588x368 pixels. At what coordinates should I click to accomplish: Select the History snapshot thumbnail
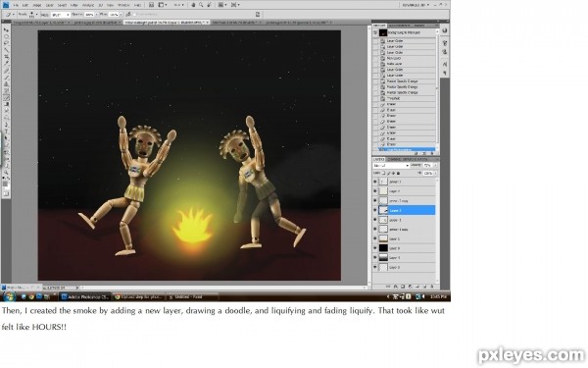[383, 33]
